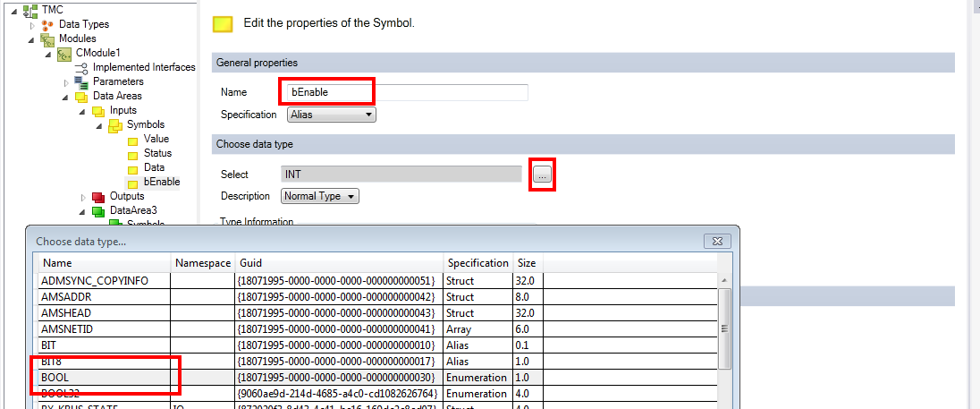Select the ADMSYNC_COPYINFO data type row

pyautogui.click(x=377, y=281)
